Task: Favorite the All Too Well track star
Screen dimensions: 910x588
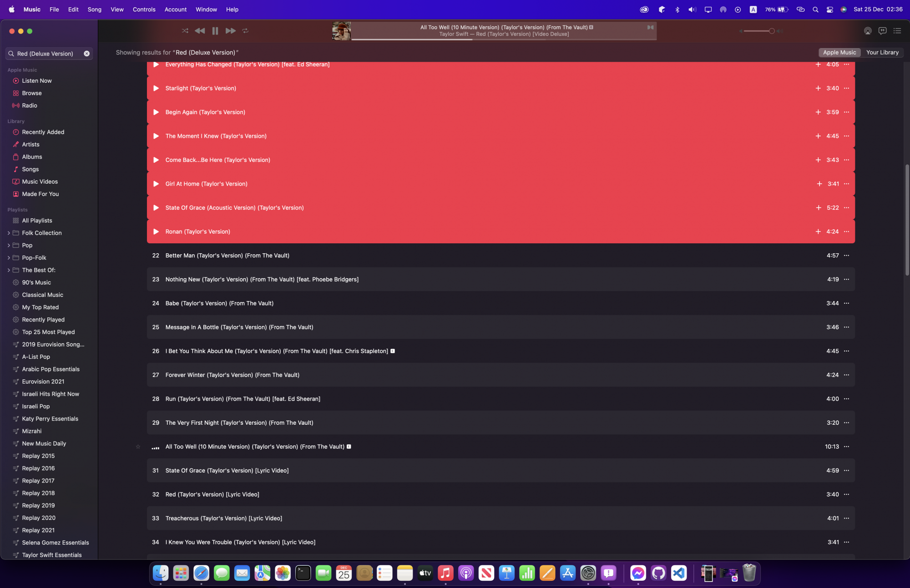Action: click(138, 447)
